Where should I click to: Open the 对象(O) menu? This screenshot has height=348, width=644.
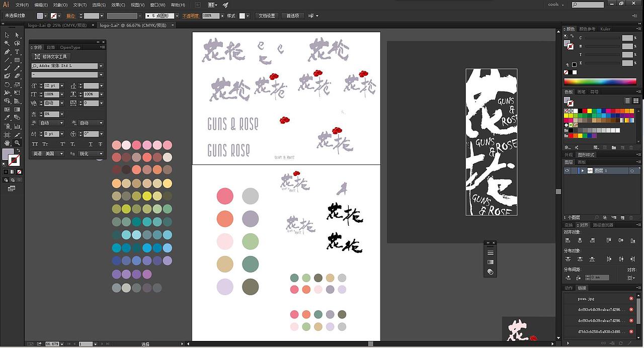click(x=60, y=5)
